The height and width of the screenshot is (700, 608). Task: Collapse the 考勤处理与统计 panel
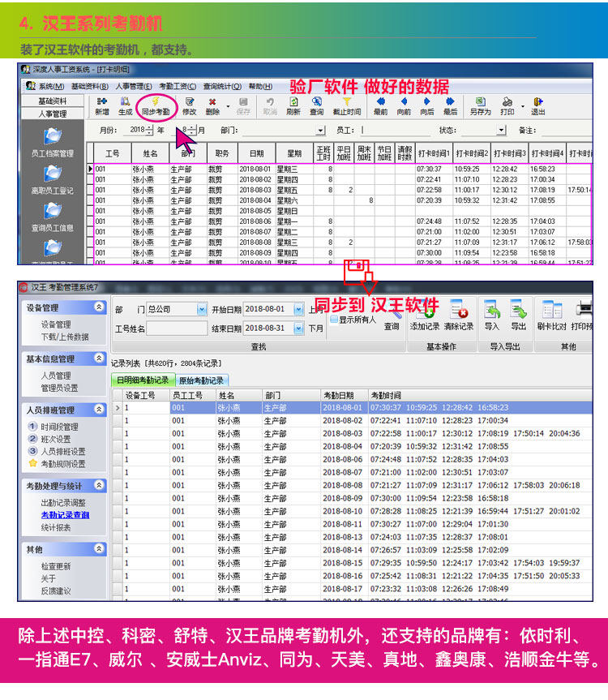pos(99,485)
